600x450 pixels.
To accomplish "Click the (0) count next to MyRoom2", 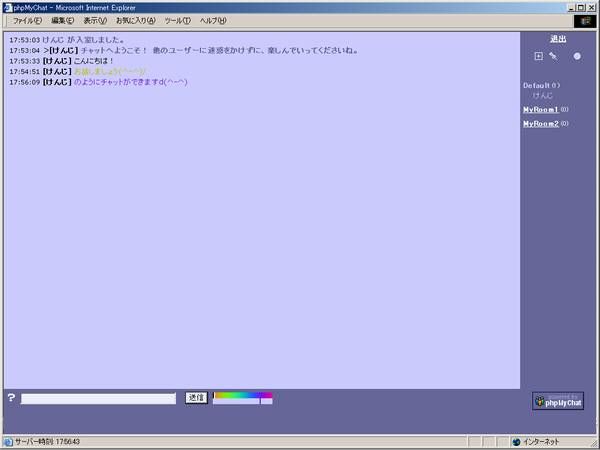I will tap(564, 124).
